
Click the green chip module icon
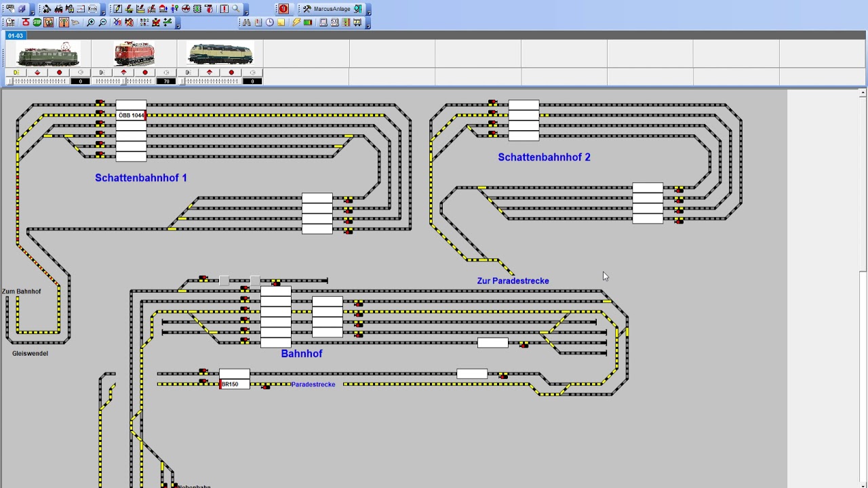pyautogui.click(x=197, y=9)
